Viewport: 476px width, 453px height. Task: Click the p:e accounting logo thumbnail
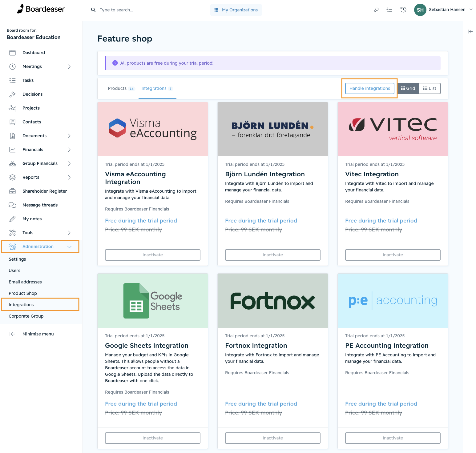[393, 301]
